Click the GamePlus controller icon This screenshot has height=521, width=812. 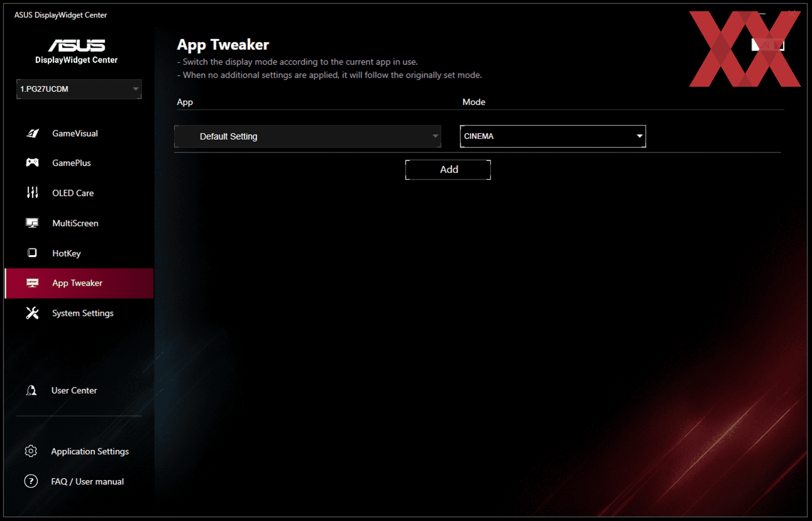(32, 163)
